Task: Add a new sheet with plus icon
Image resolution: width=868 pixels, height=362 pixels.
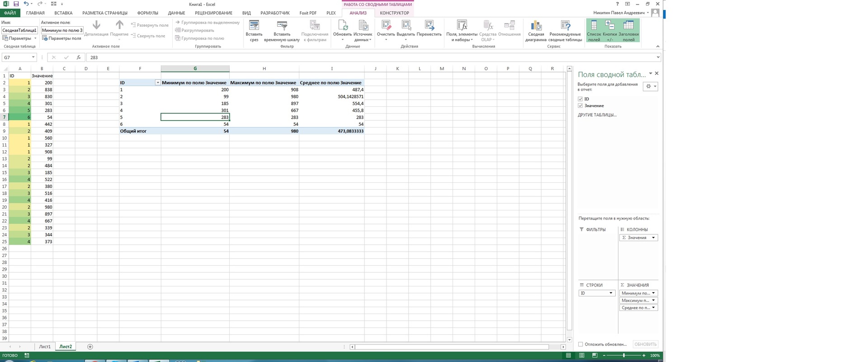Action: pyautogui.click(x=90, y=347)
